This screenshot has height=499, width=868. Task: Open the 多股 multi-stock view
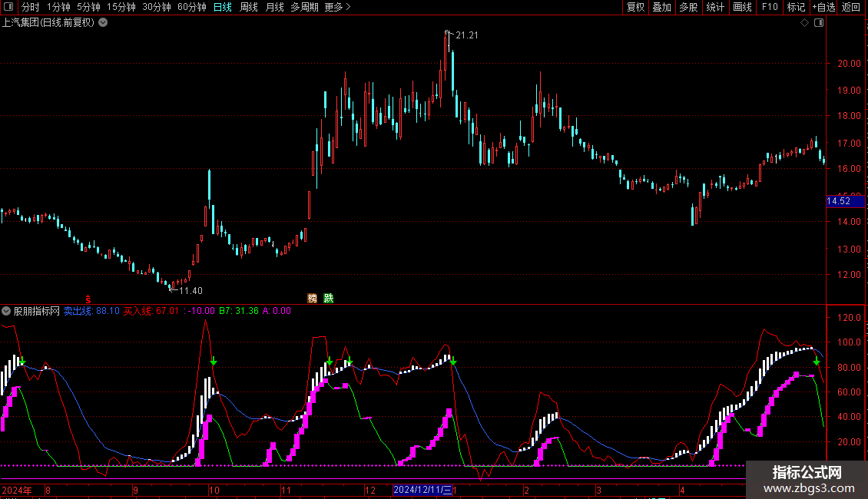coord(689,7)
